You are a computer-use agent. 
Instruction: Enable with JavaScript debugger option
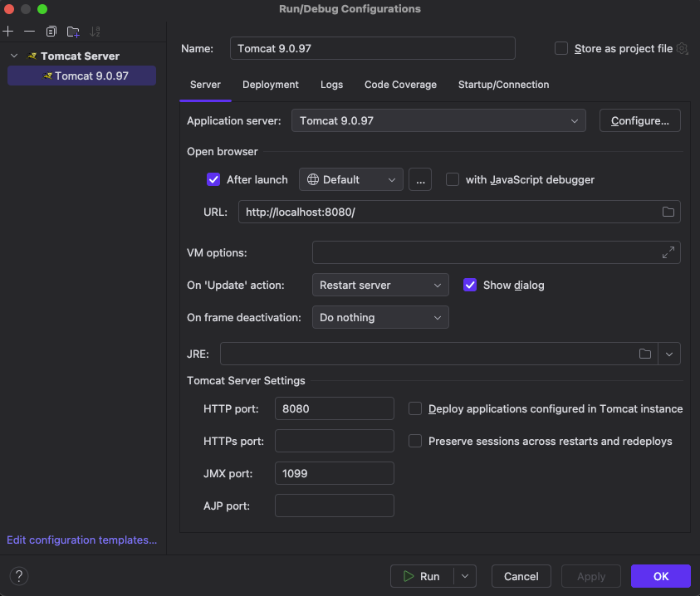pyautogui.click(x=453, y=179)
